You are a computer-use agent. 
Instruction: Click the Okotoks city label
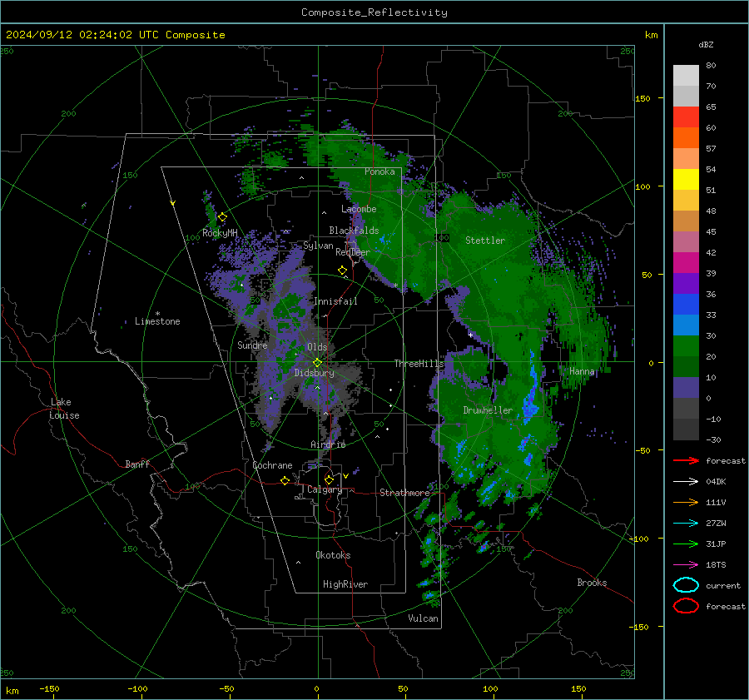[333, 555]
